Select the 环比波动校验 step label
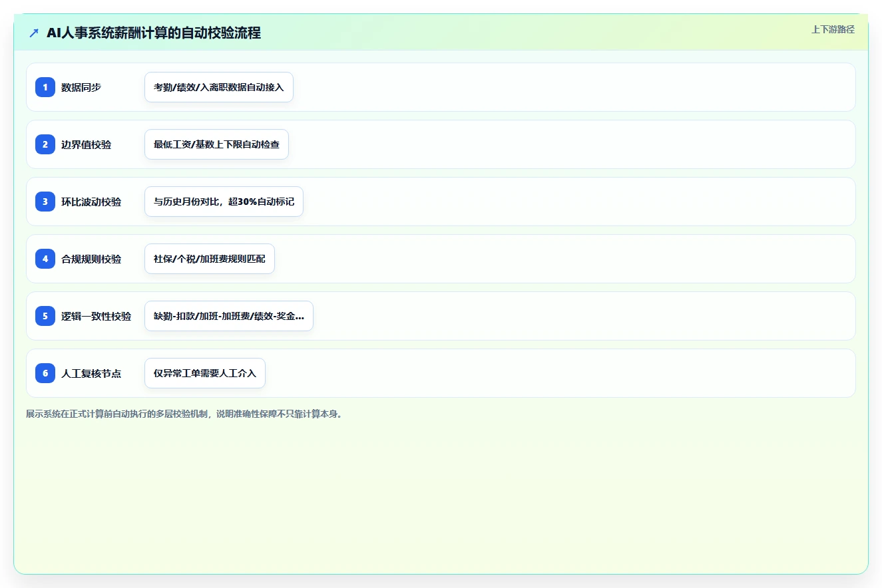 pos(91,202)
